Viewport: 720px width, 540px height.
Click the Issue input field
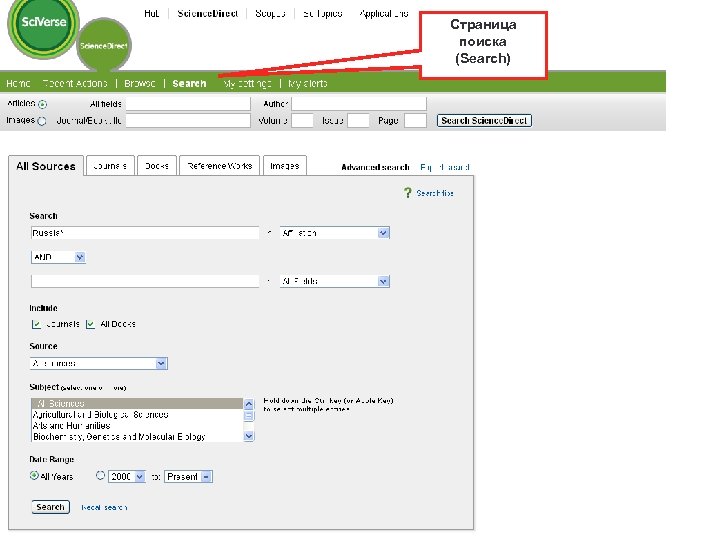click(359, 121)
